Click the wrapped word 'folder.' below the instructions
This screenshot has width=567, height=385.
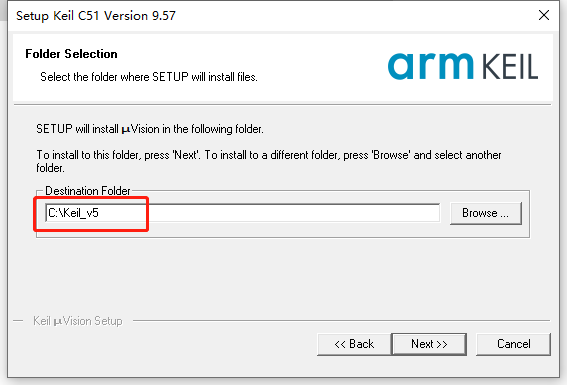click(50, 168)
